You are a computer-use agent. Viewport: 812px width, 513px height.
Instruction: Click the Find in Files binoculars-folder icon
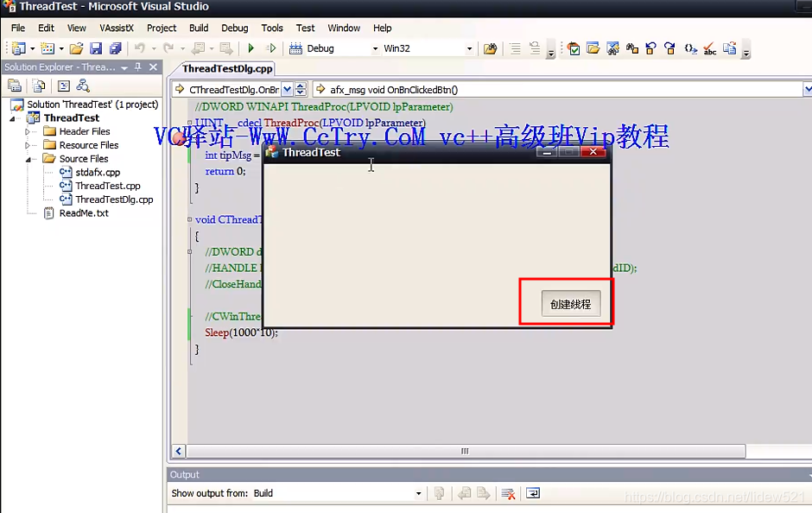click(x=490, y=48)
